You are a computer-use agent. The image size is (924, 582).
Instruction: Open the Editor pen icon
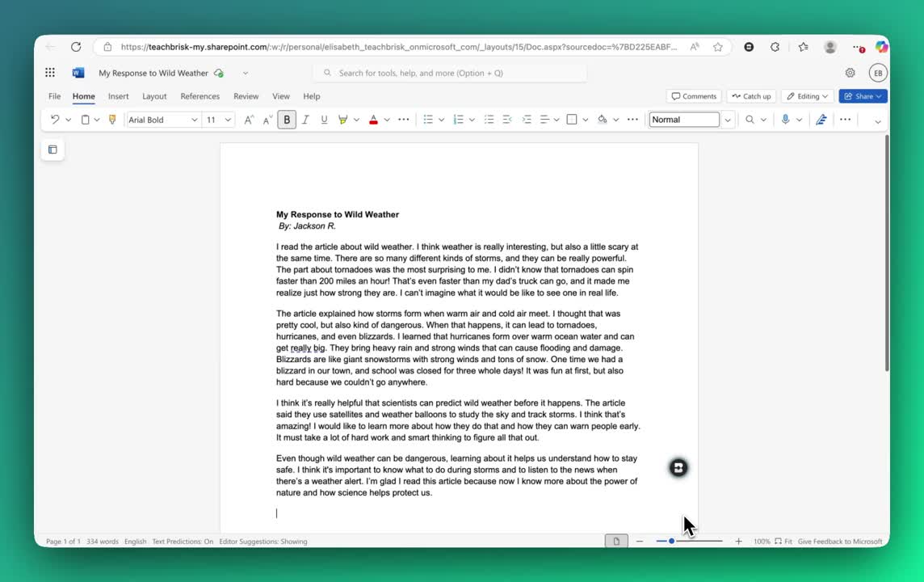[x=821, y=120]
